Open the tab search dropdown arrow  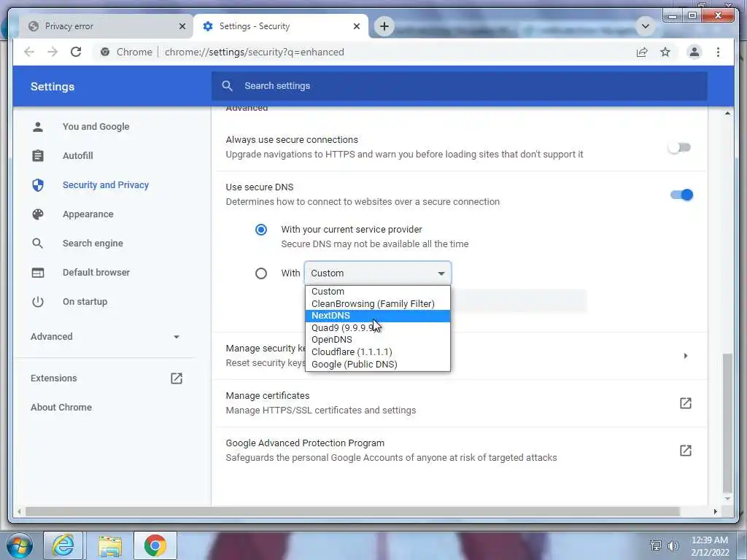point(646,26)
